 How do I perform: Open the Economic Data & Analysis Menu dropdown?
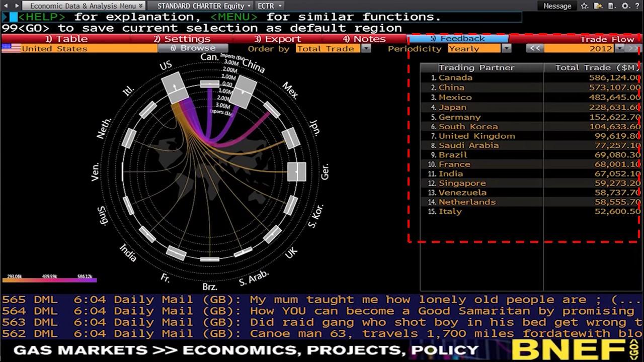[x=84, y=6]
